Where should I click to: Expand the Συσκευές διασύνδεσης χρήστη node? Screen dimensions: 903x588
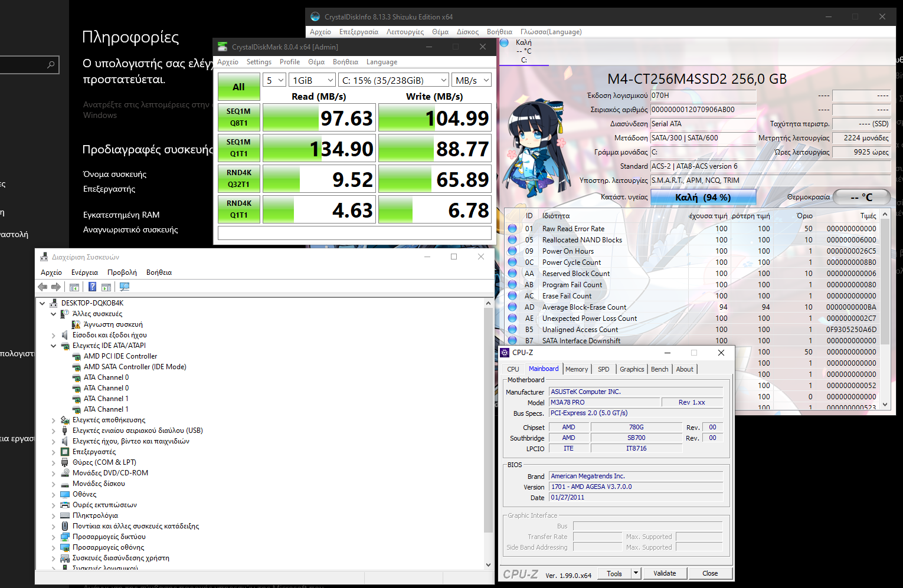[x=54, y=558]
